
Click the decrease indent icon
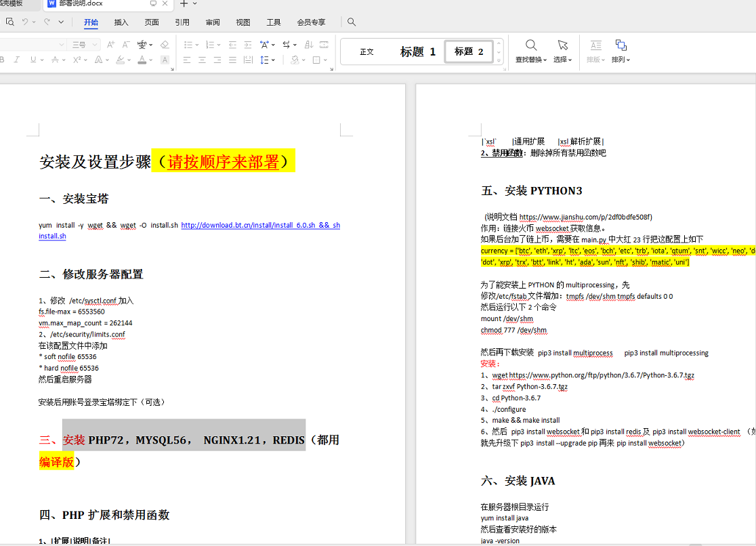(x=233, y=45)
